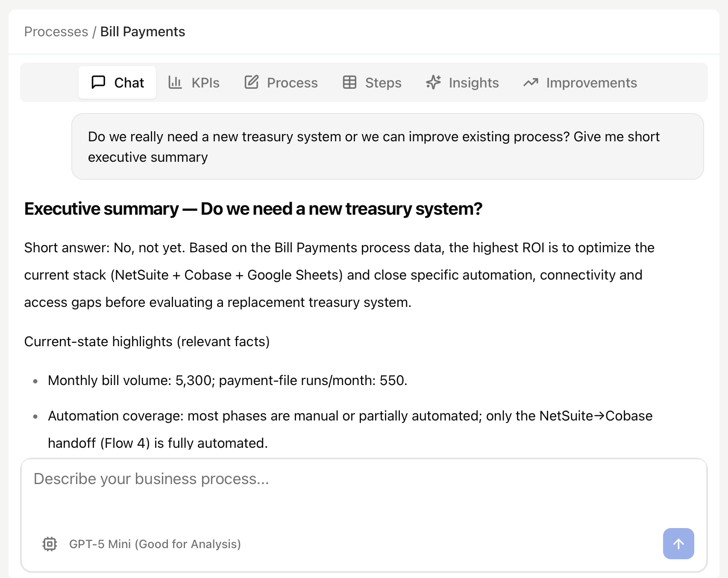
Task: Click the Process pencil-edit icon
Action: [252, 82]
